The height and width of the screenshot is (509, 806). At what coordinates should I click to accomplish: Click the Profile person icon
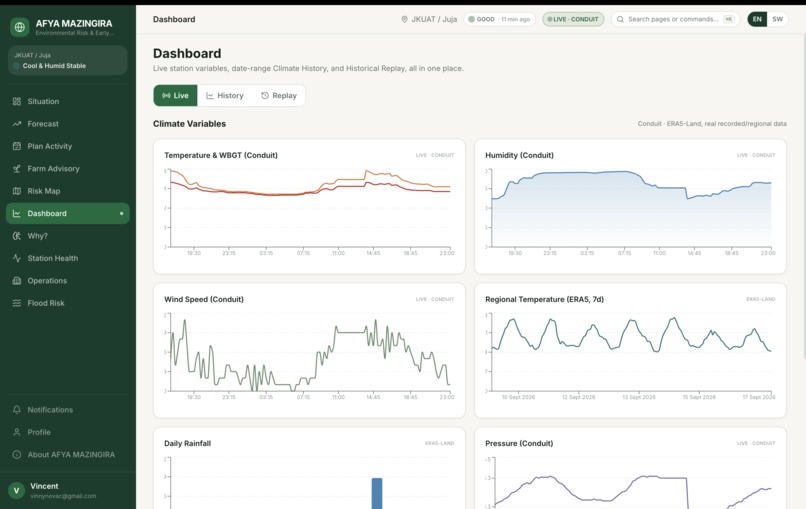pyautogui.click(x=17, y=432)
